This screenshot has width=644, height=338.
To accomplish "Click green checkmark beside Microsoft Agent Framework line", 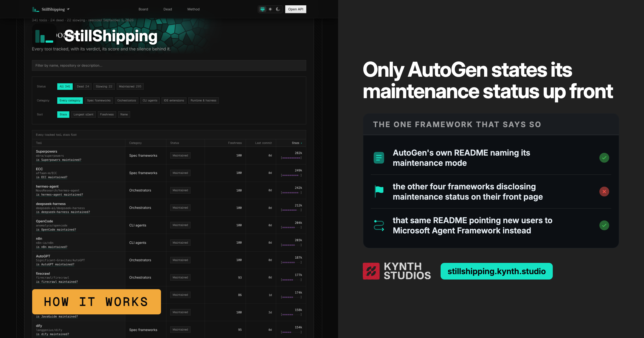I will click(604, 225).
